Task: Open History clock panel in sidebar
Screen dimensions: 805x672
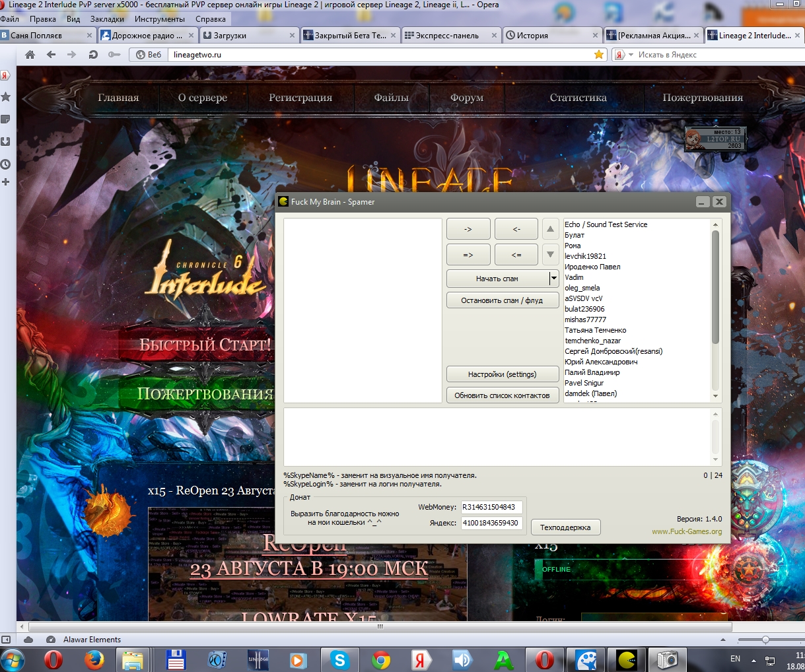Action: [x=5, y=164]
